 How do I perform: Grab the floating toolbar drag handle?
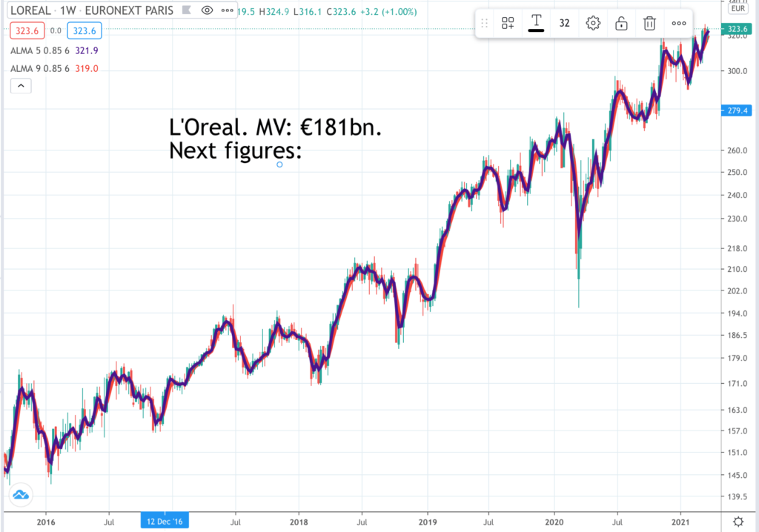coord(484,23)
